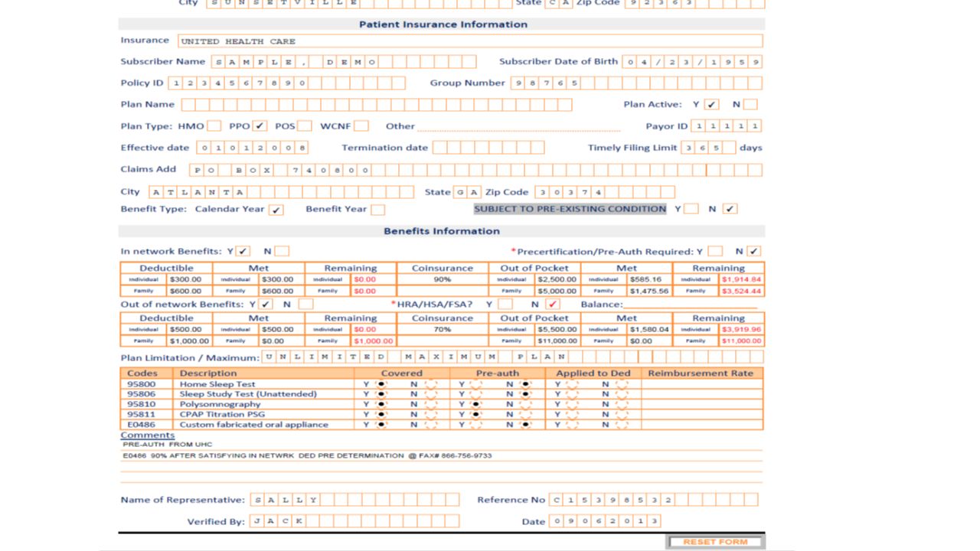Toggle N for Precertification/Pre-Auth Required
This screenshot has width=980, height=551.
754,251
